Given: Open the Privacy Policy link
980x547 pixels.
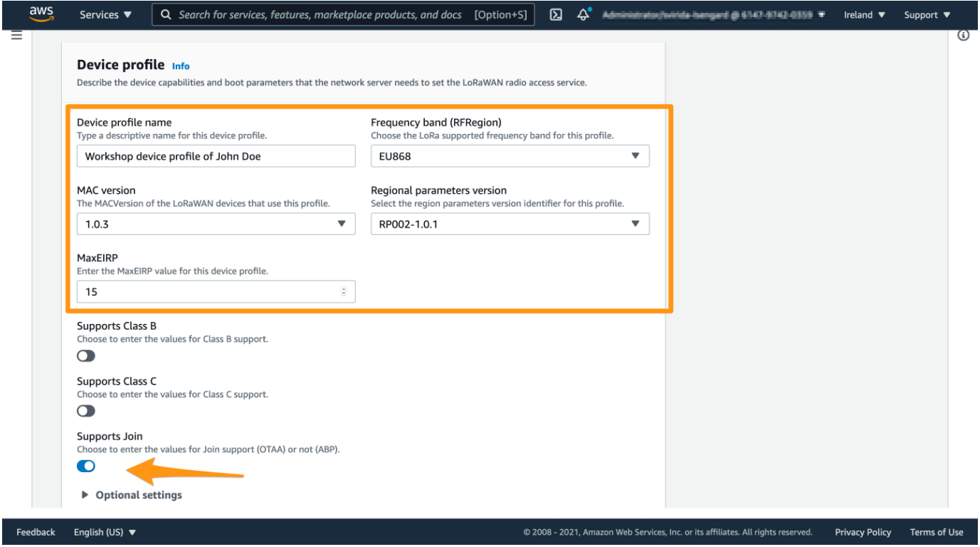Looking at the screenshot, I should pos(863,532).
